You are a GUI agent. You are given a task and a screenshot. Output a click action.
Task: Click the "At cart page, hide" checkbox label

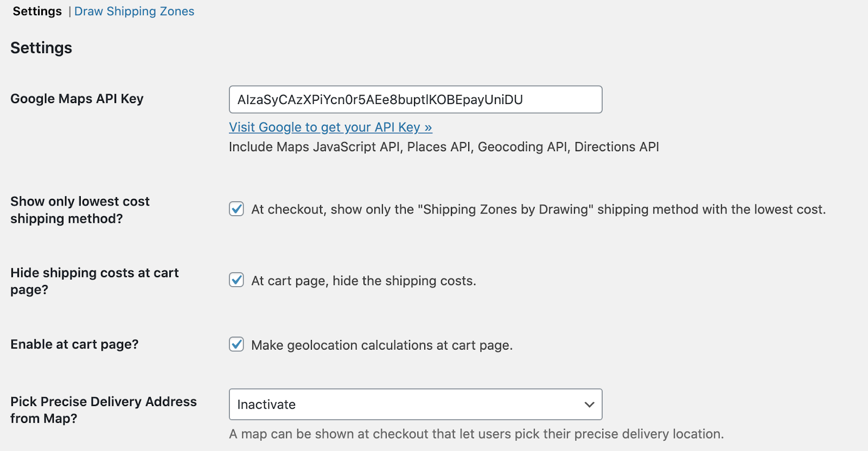pos(363,281)
